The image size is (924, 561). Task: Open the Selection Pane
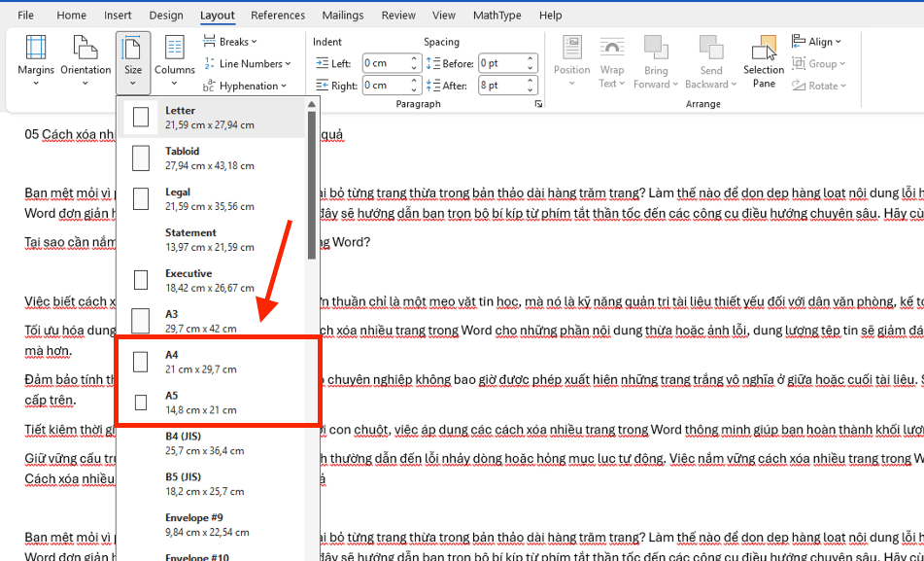pyautogui.click(x=764, y=61)
